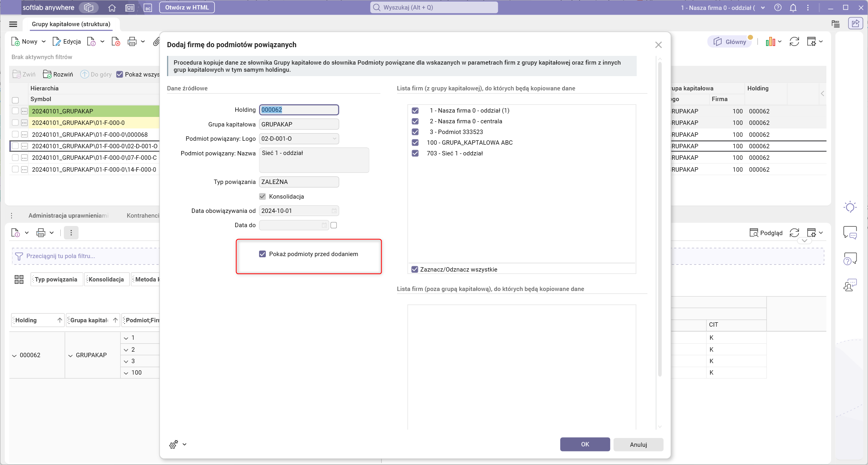Click the help question mark icon
Screen dimensions: 868x465
pos(778,8)
